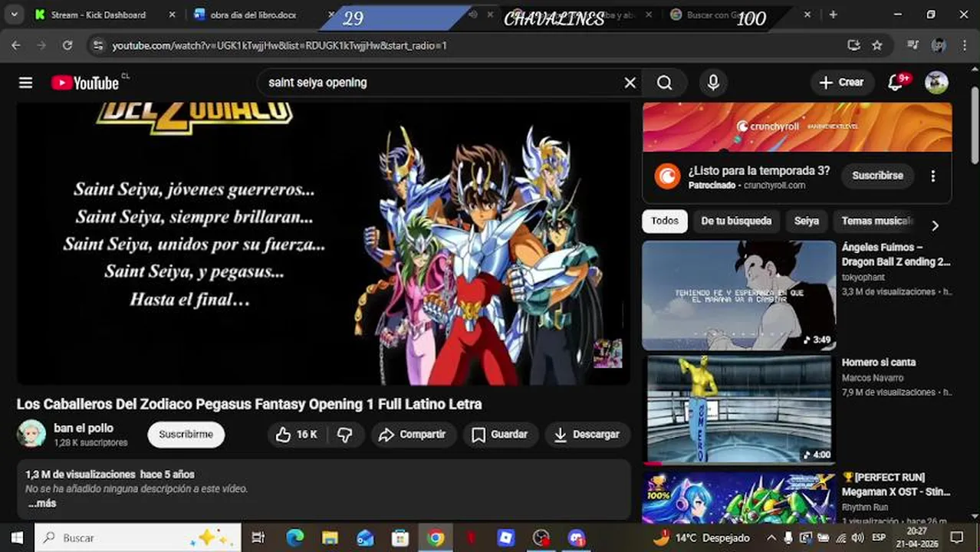Show hidden system tray icons
This screenshot has width=980, height=552.
(x=771, y=538)
